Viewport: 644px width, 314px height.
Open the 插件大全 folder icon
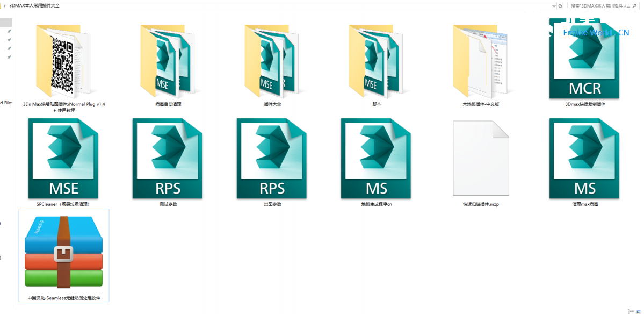[272, 60]
